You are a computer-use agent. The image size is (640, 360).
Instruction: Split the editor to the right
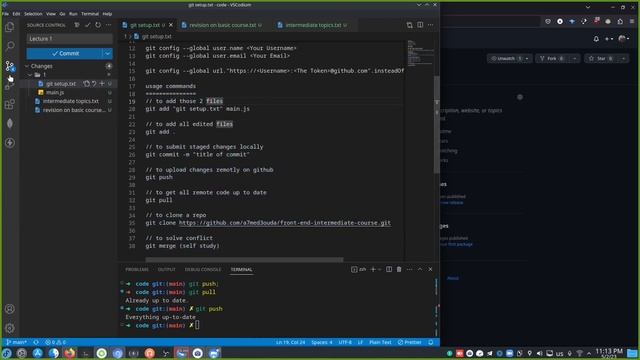pyautogui.click(x=420, y=25)
